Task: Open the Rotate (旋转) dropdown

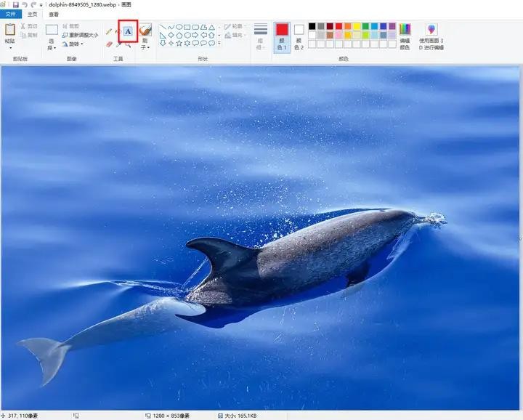Action: tap(76, 44)
